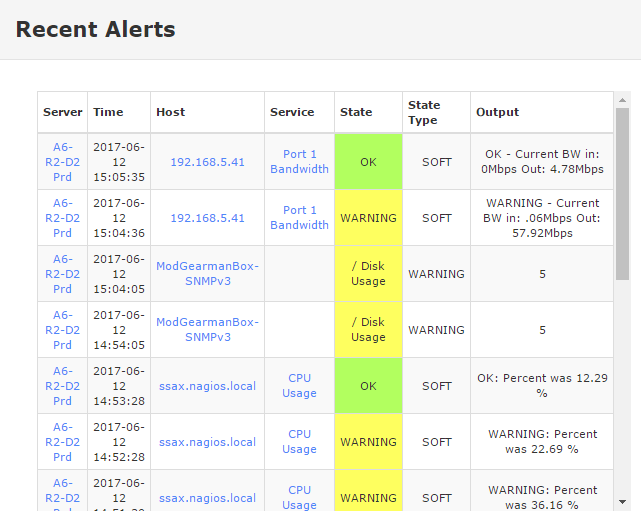641x519 pixels.
Task: Open A6-R2-D2 Prd server in the 15:05:35 row
Action: tap(63, 162)
